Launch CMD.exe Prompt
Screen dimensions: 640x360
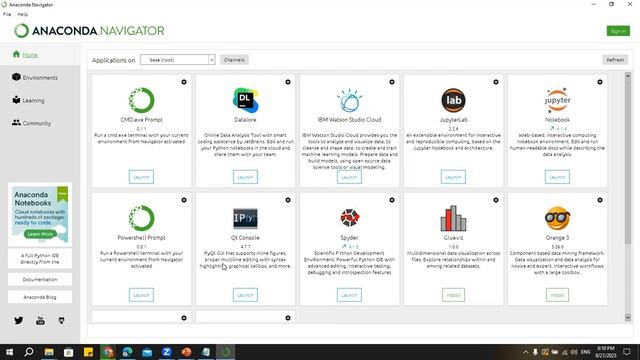141,177
